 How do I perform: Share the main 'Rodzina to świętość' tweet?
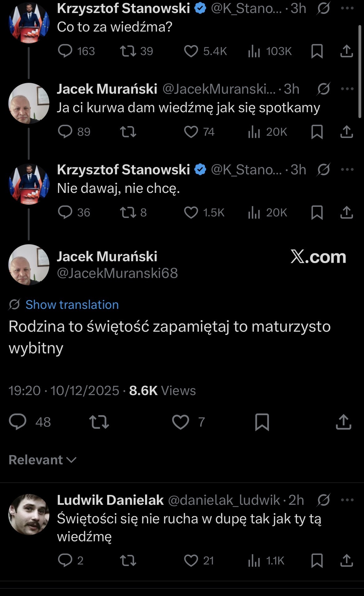tap(343, 422)
